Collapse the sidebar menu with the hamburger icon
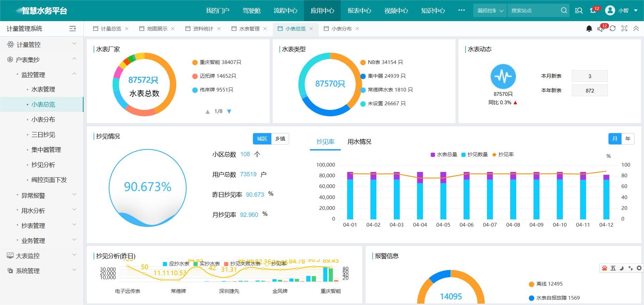This screenshot has height=305, width=644. pyautogui.click(x=72, y=29)
